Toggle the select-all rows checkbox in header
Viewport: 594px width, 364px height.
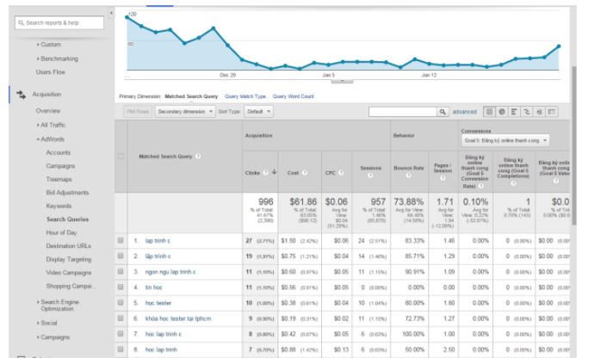[121, 156]
